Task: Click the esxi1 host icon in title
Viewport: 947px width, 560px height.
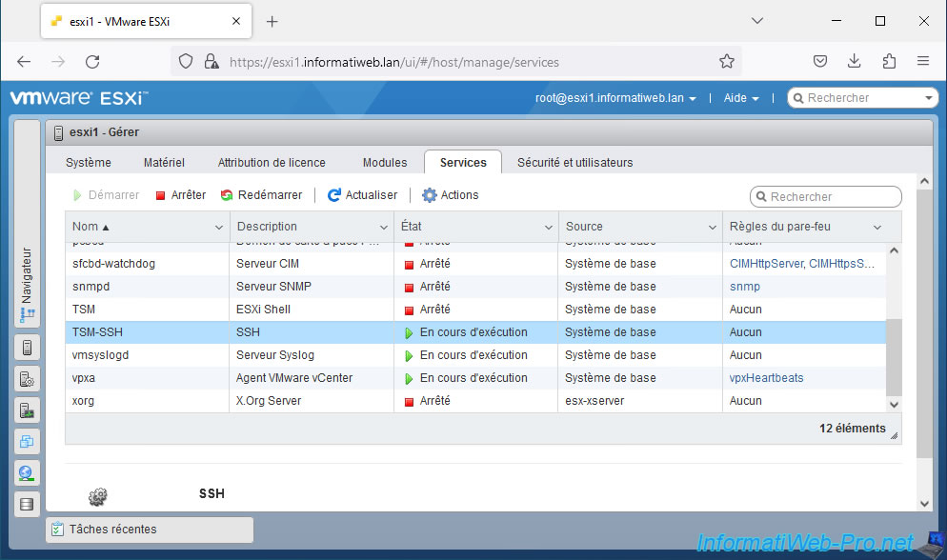Action: pyautogui.click(x=58, y=132)
